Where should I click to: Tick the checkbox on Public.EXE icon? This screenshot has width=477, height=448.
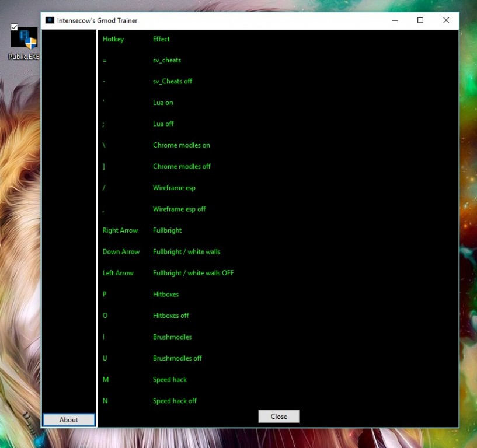click(14, 27)
